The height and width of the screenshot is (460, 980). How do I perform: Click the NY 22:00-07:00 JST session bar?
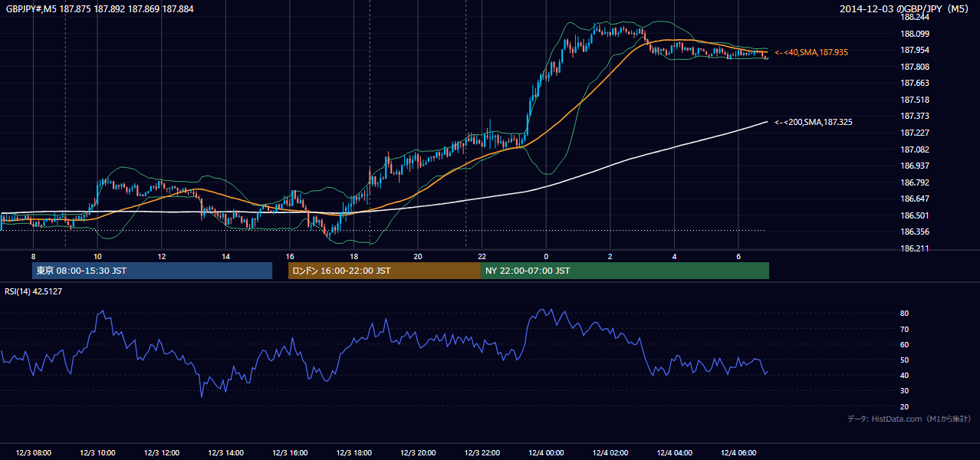[x=625, y=271]
